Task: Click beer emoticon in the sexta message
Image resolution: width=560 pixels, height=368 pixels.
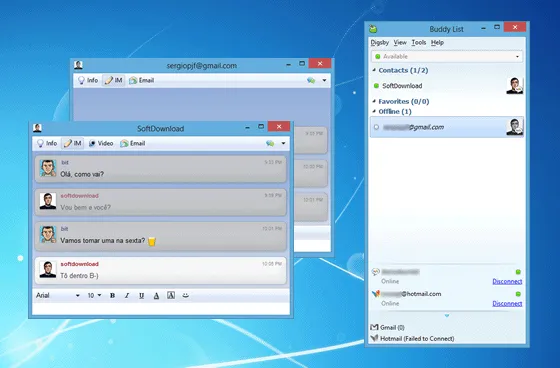Action: tap(152, 241)
